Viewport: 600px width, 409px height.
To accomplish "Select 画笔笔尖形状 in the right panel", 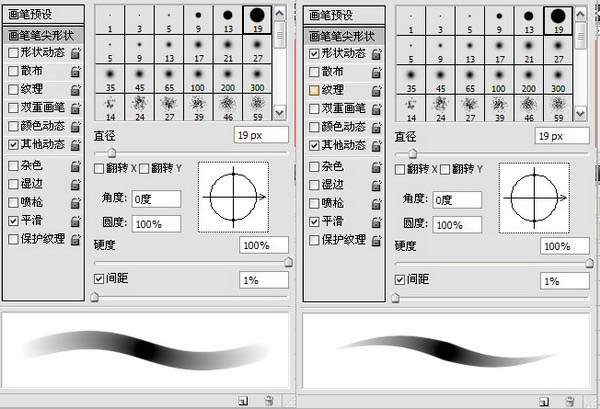I will pyautogui.click(x=343, y=34).
